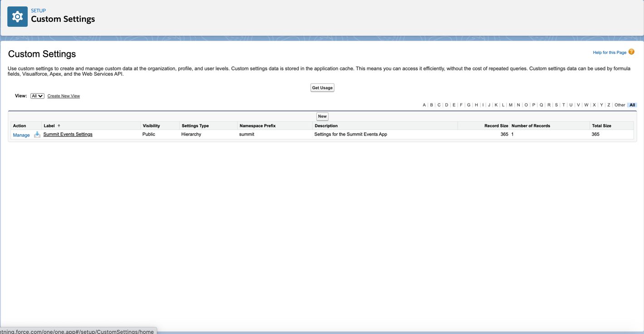644x334 pixels.
Task: Filter list by letter Z
Action: pyautogui.click(x=609, y=105)
